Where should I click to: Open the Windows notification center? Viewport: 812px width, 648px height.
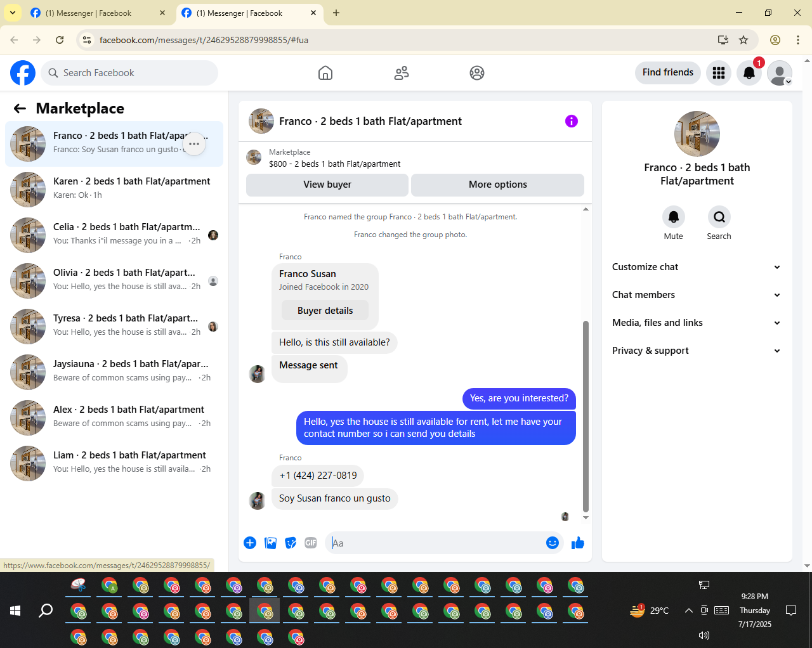(791, 611)
